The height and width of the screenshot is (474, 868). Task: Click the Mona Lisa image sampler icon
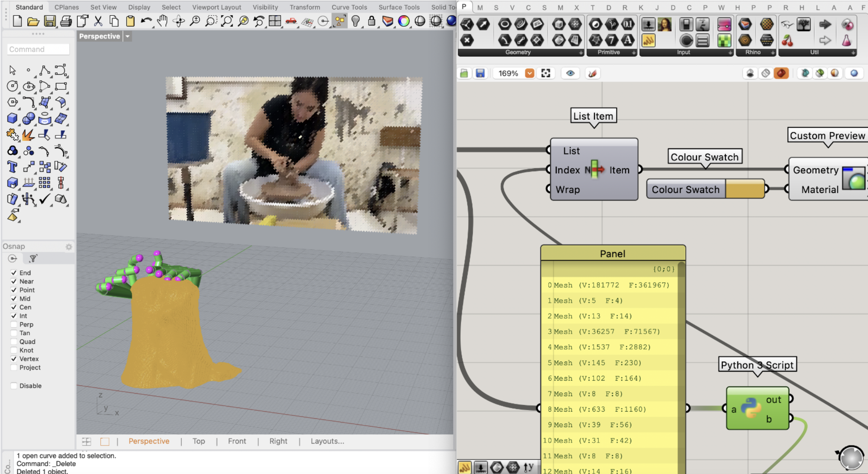pyautogui.click(x=664, y=25)
